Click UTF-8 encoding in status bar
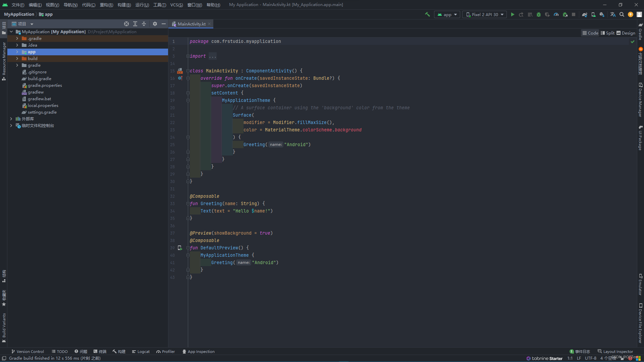This screenshot has height=362, width=644. tap(591, 358)
